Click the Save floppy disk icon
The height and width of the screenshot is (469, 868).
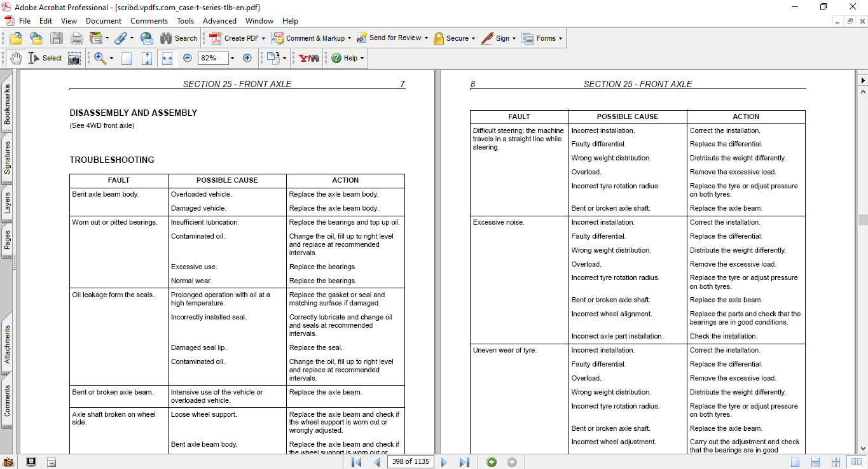tap(57, 38)
